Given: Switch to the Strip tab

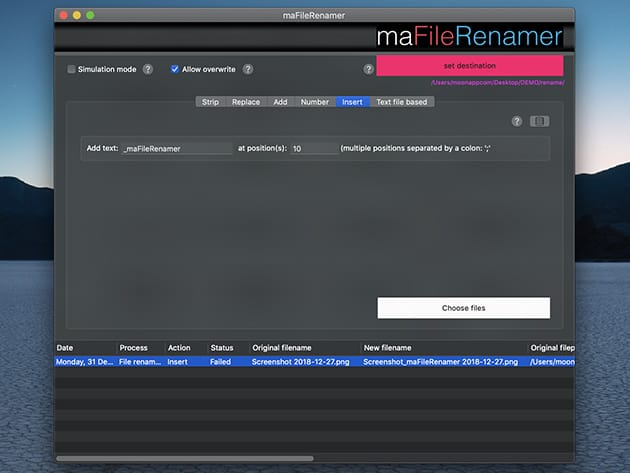Looking at the screenshot, I should point(210,102).
